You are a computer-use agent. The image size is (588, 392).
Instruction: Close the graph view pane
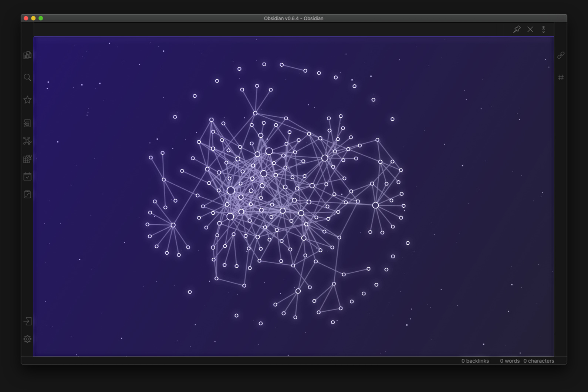(530, 29)
